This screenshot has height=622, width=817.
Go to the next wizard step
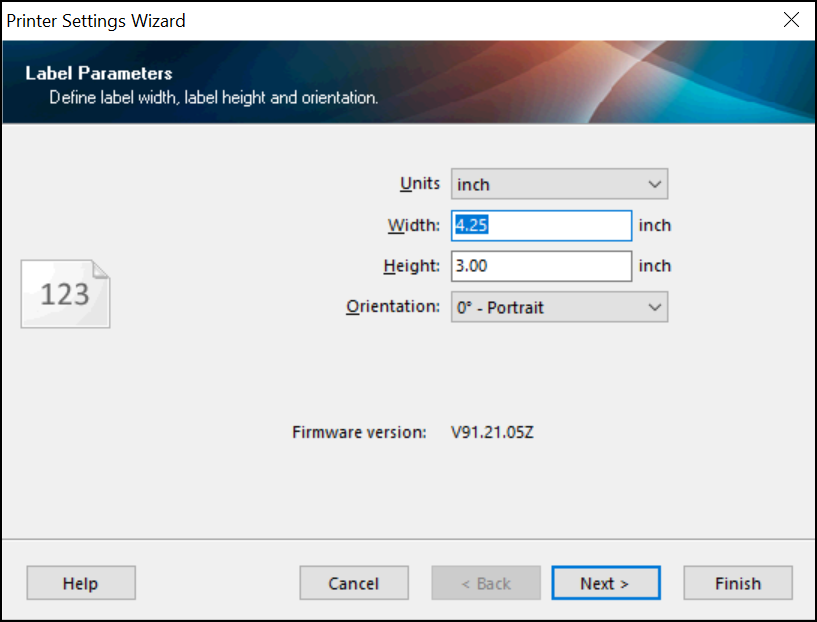605,583
